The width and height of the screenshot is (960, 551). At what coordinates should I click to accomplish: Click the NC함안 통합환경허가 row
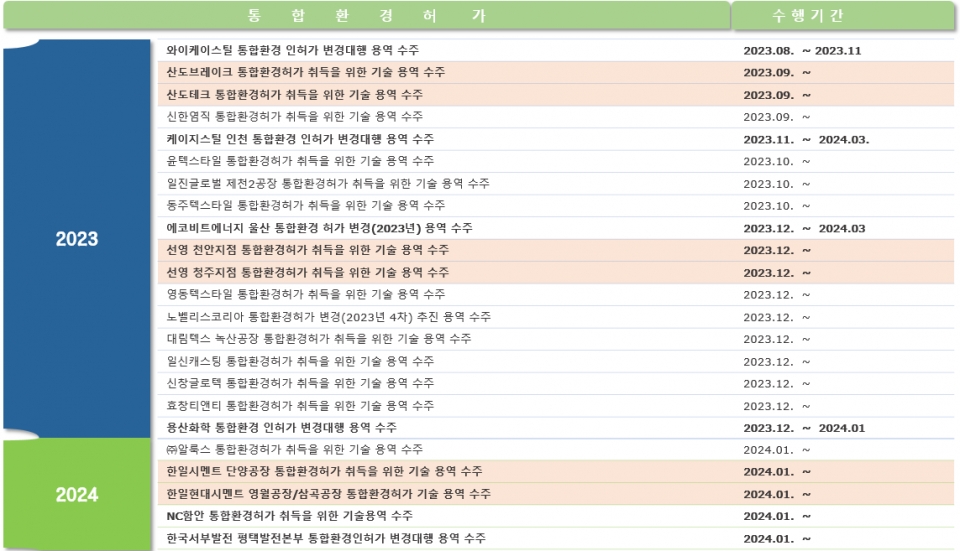click(x=289, y=516)
